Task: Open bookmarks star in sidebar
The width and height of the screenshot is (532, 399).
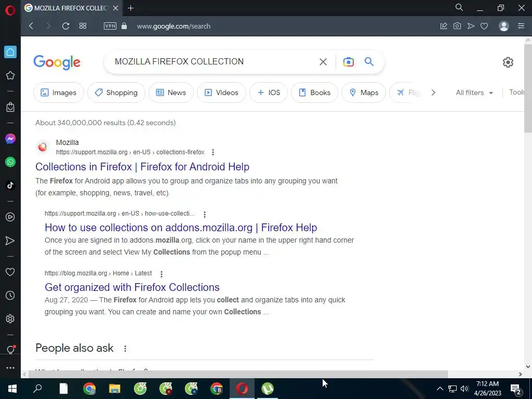Action: (x=10, y=75)
